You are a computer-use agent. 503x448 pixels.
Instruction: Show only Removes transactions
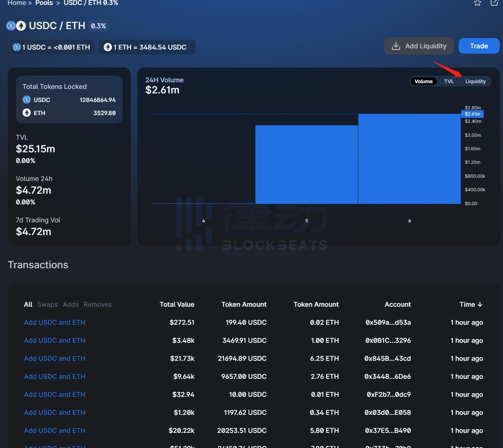click(98, 304)
